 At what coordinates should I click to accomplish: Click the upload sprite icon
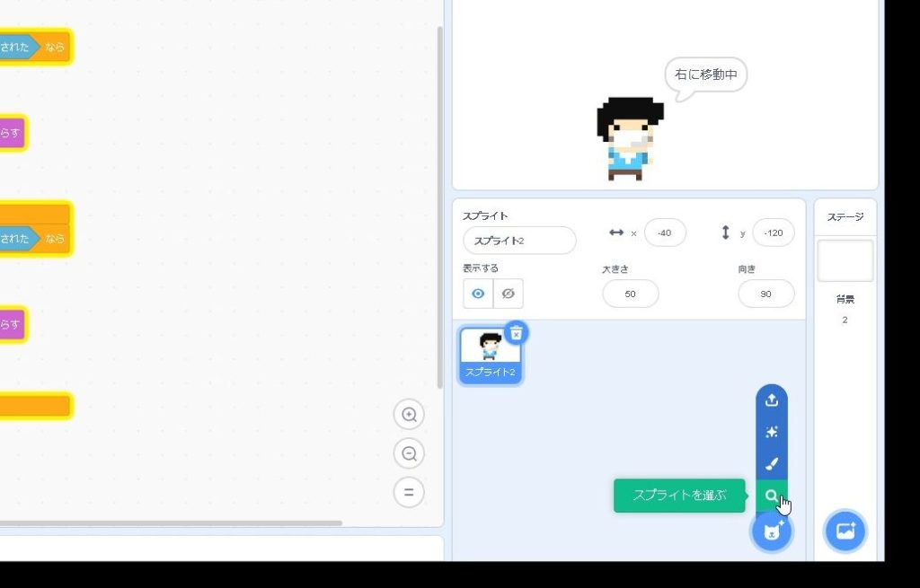(771, 400)
